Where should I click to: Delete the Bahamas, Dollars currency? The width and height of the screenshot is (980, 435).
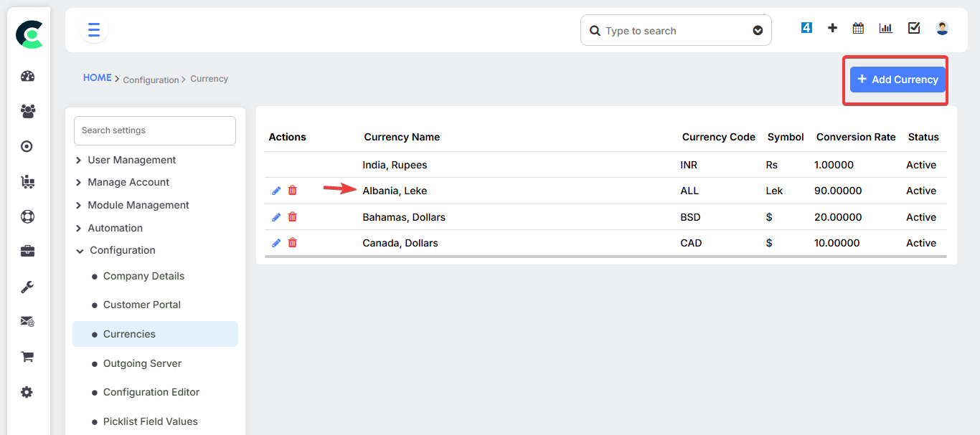[292, 216]
